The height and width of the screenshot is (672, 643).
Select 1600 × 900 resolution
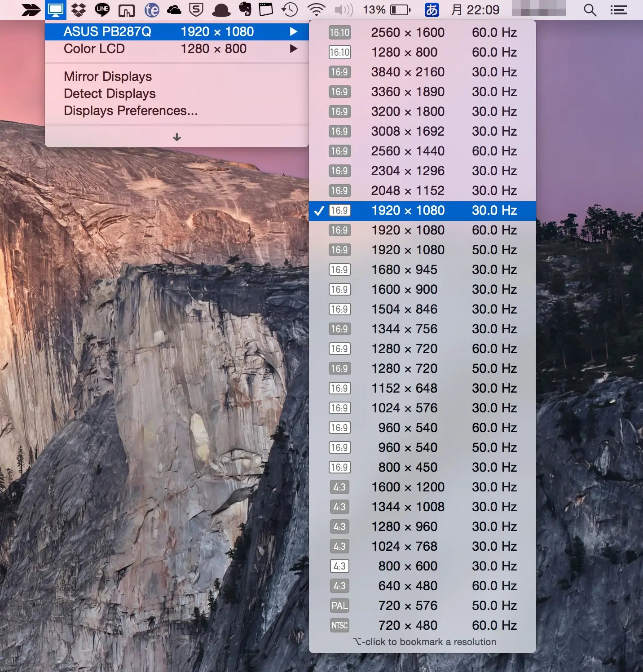click(x=423, y=289)
